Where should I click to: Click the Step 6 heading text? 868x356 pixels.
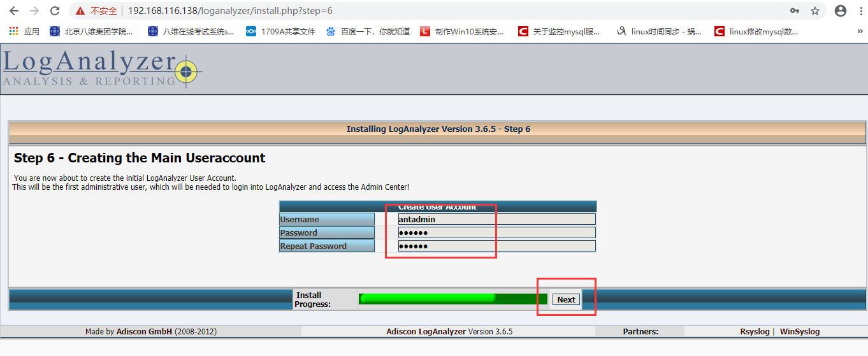[x=140, y=158]
